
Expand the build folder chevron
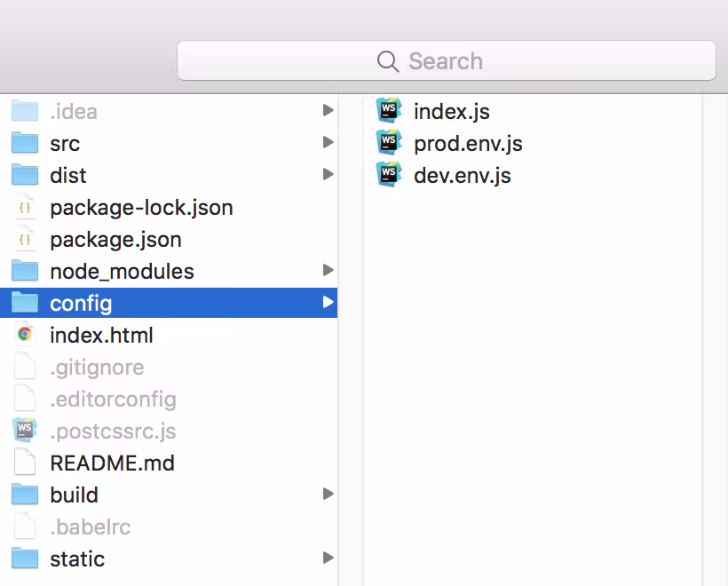click(x=328, y=495)
